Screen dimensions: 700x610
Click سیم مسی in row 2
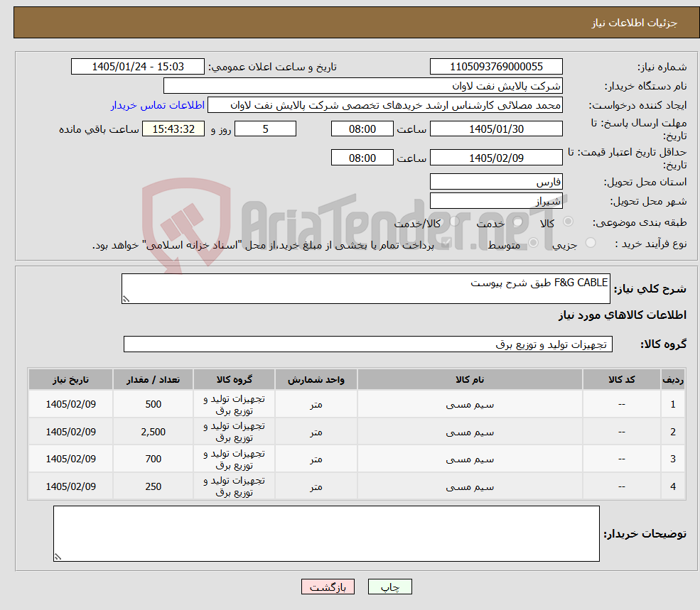pos(470,432)
